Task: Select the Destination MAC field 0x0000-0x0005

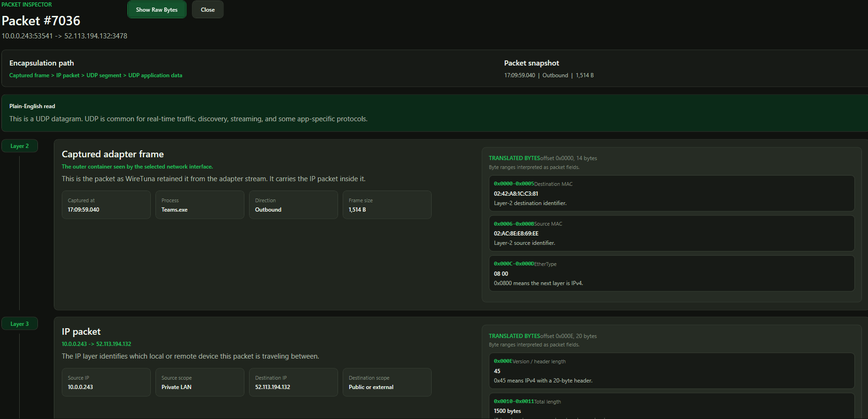Action: tap(672, 193)
